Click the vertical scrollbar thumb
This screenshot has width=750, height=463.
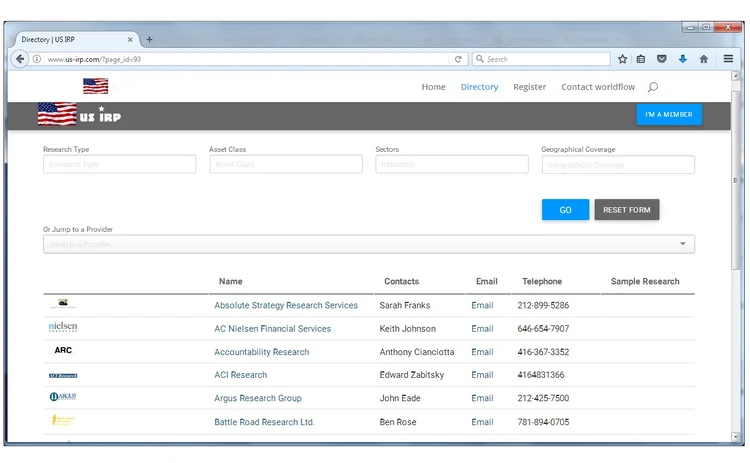736,180
